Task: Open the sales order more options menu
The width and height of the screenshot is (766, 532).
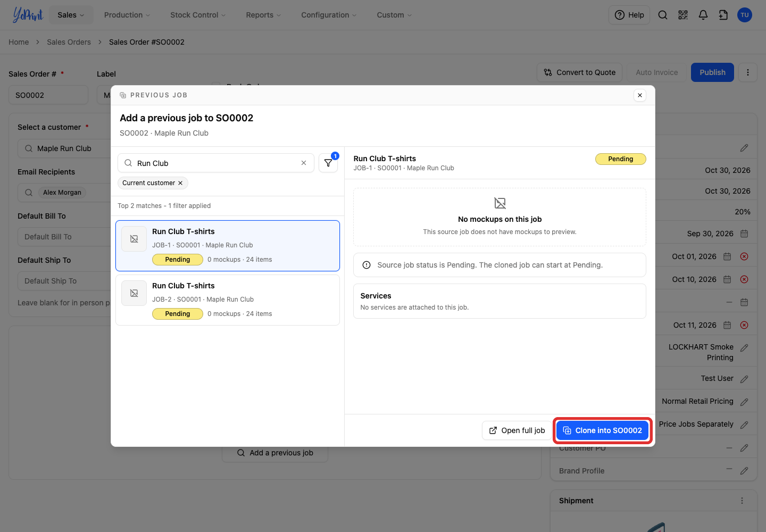Action: click(748, 72)
